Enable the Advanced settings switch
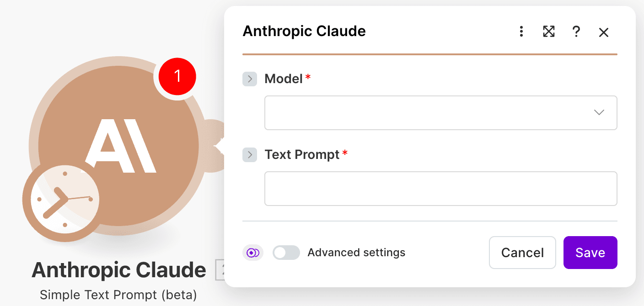The width and height of the screenshot is (644, 306). (x=286, y=252)
